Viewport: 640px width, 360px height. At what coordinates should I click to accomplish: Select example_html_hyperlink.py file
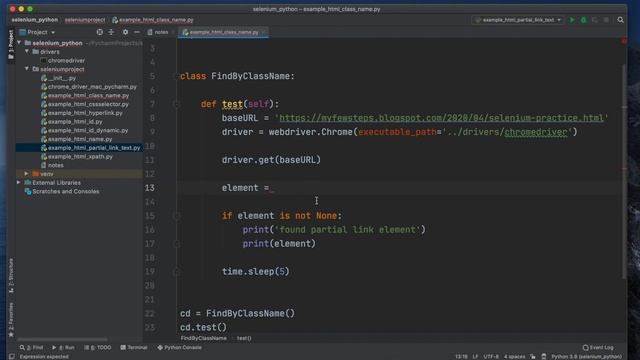[85, 113]
